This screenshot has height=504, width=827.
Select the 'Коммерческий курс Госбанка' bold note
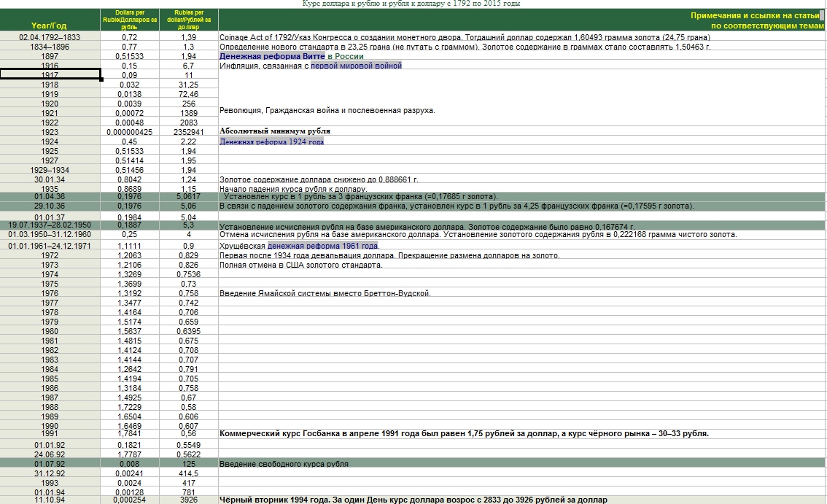[x=464, y=433]
